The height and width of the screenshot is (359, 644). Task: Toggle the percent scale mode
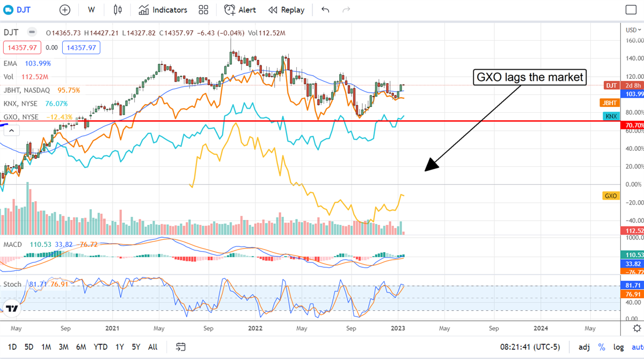coord(602,347)
